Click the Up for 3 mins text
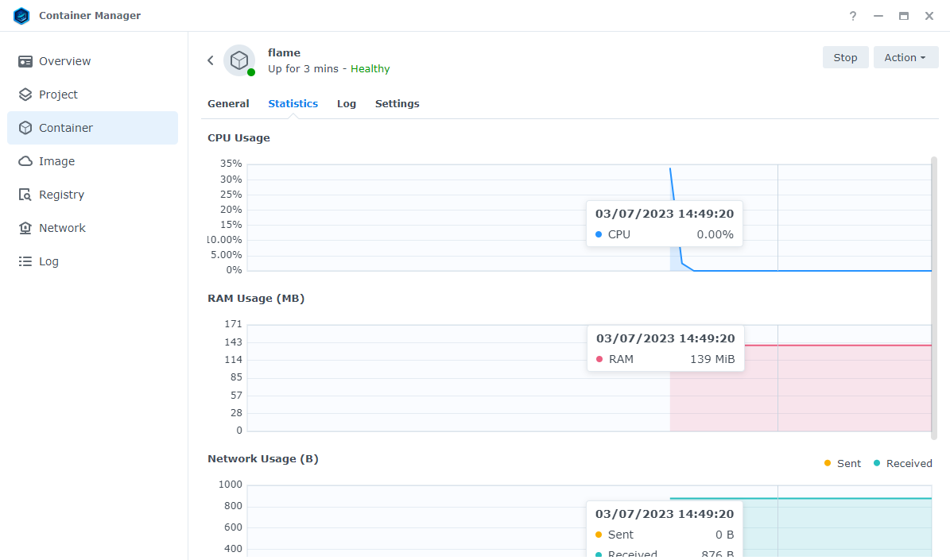 point(303,69)
